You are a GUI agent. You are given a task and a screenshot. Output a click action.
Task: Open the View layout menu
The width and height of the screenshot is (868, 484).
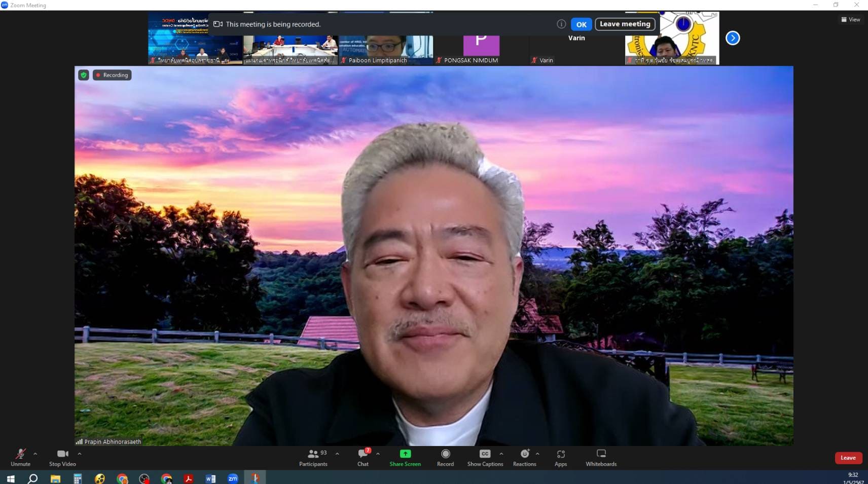pyautogui.click(x=851, y=20)
